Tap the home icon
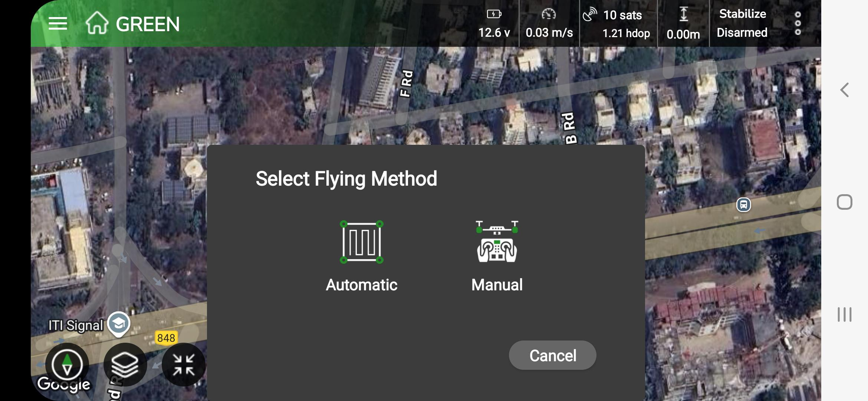Image resolution: width=868 pixels, height=401 pixels. click(97, 23)
